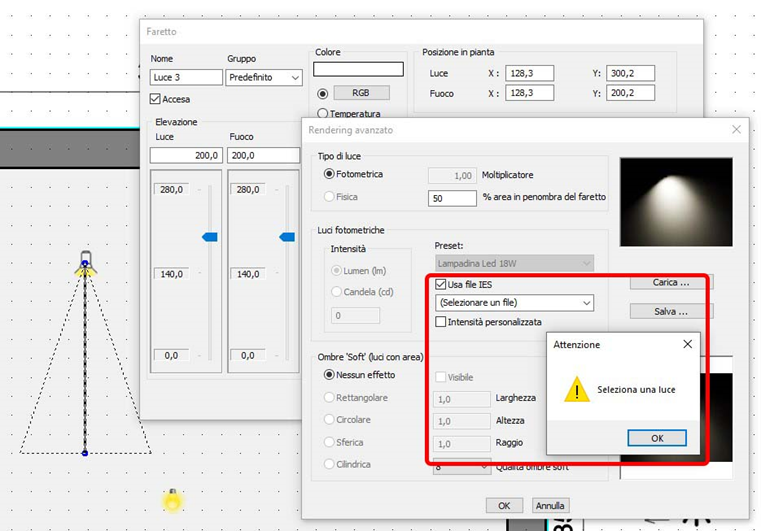This screenshot has width=761, height=531.
Task: Click Annulla in Rendering avanzato
Action: 550,505
